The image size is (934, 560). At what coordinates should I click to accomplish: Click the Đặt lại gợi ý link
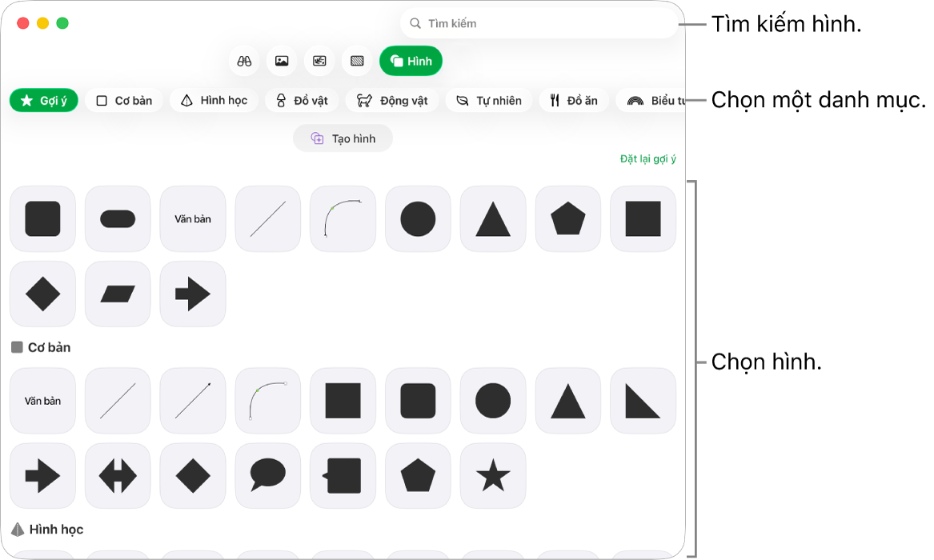tap(648, 159)
